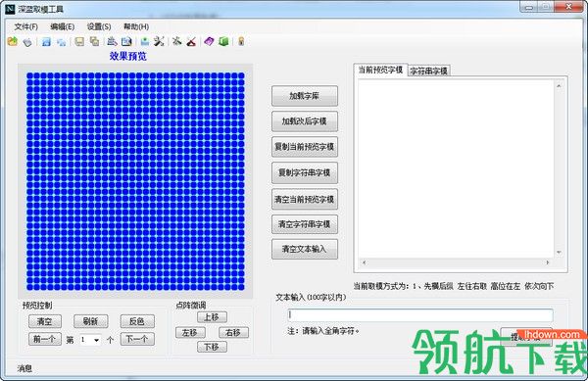Shift the dot matrix down with 下移
Viewport: 588px width, 381px height.
[212, 347]
